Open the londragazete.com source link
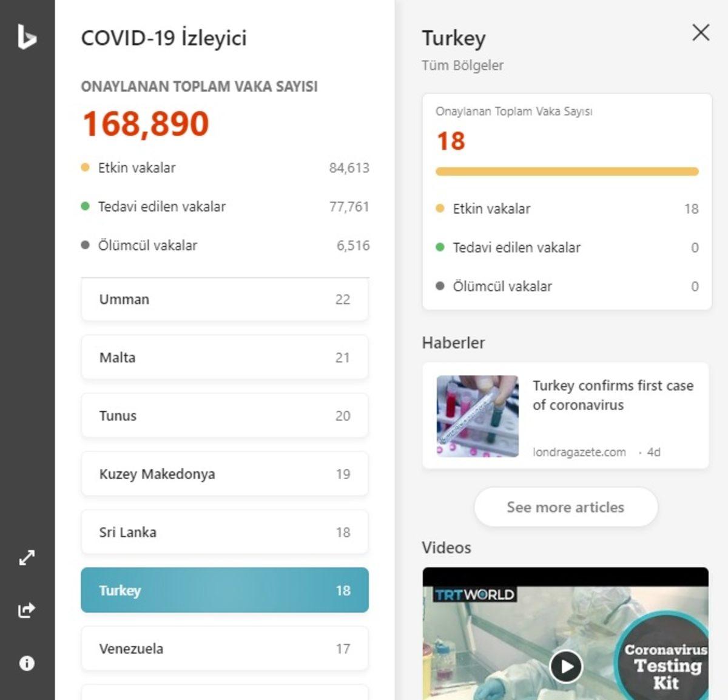728x700 pixels. (x=579, y=452)
